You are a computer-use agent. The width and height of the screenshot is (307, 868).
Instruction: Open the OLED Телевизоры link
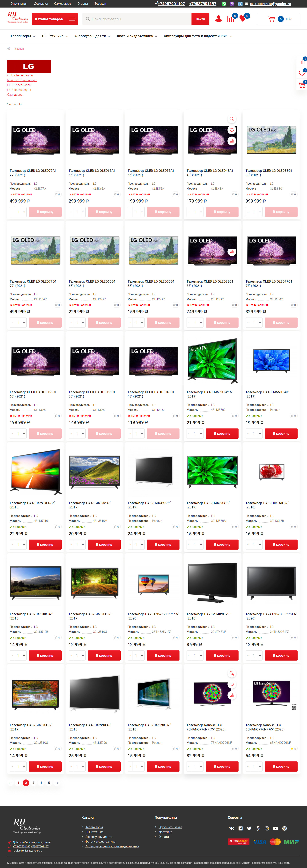point(20,75)
